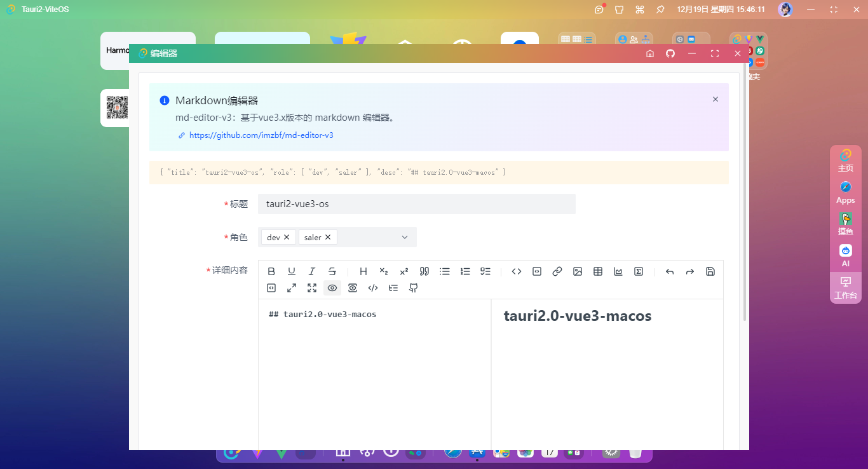Toggle HTML code preview mode
The image size is (868, 469).
pos(373,288)
